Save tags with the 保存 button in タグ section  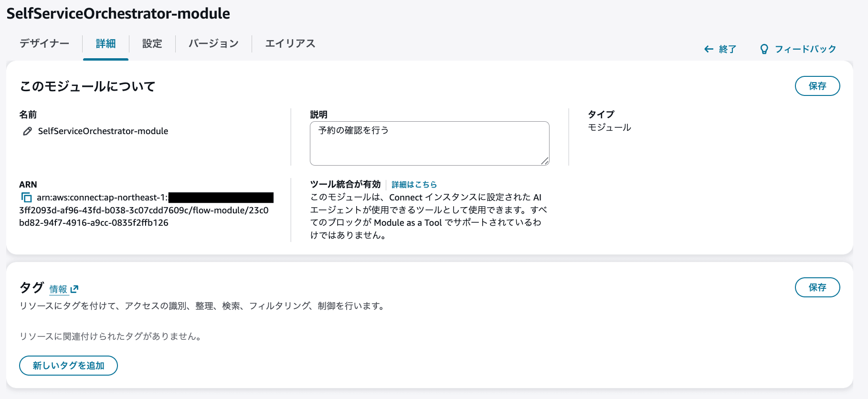[x=817, y=287]
